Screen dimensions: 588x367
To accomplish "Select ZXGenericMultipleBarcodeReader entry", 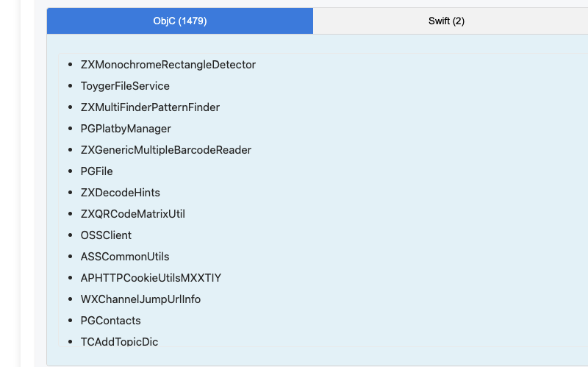I will [x=166, y=150].
